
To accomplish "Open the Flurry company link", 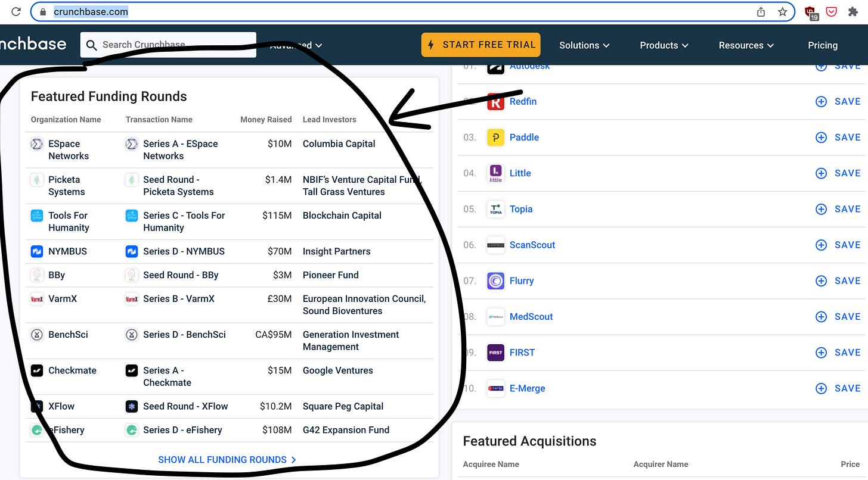I will tap(522, 281).
